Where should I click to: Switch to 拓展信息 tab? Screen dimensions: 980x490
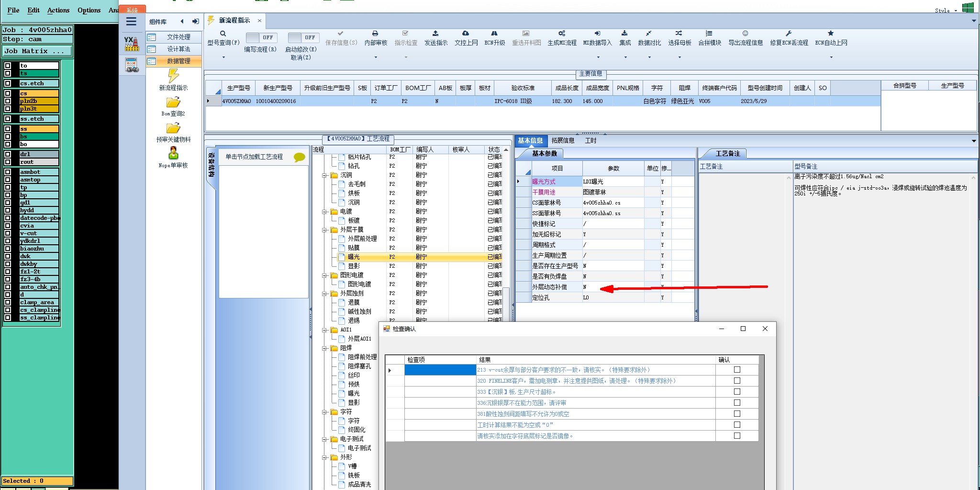[x=563, y=141]
